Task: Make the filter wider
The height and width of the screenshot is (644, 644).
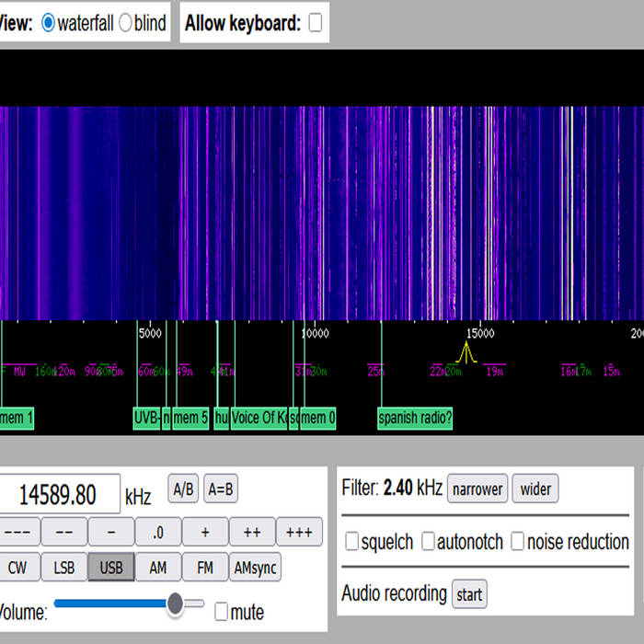Action: [535, 489]
